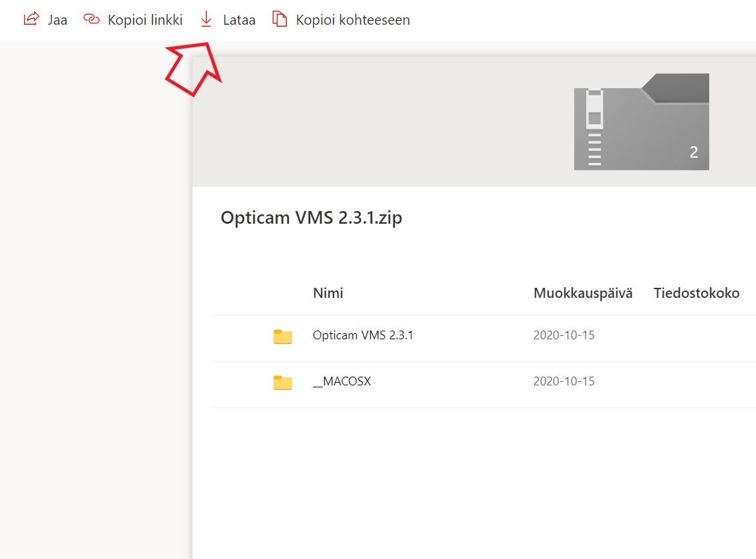Click the Kopioi kohteeseen copy icon
The width and height of the screenshot is (756, 559).
point(279,20)
